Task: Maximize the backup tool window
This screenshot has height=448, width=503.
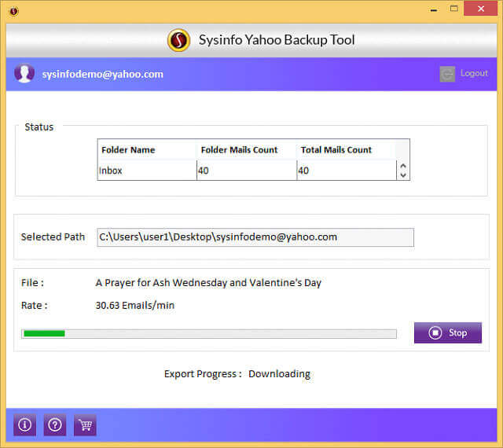Action: (454, 9)
